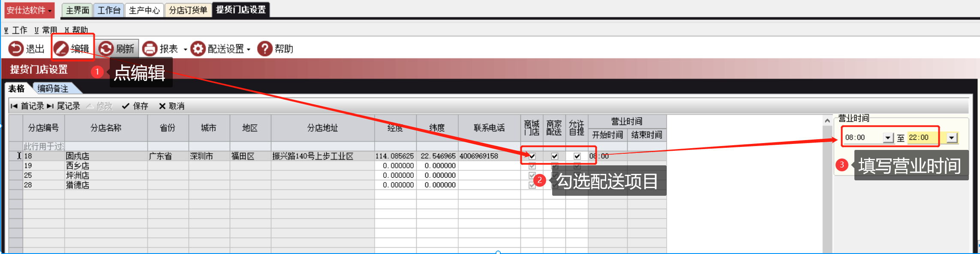Open the start time 08:00 dropdown arrow
Image resolution: width=980 pixels, height=254 pixels.
[x=888, y=137]
